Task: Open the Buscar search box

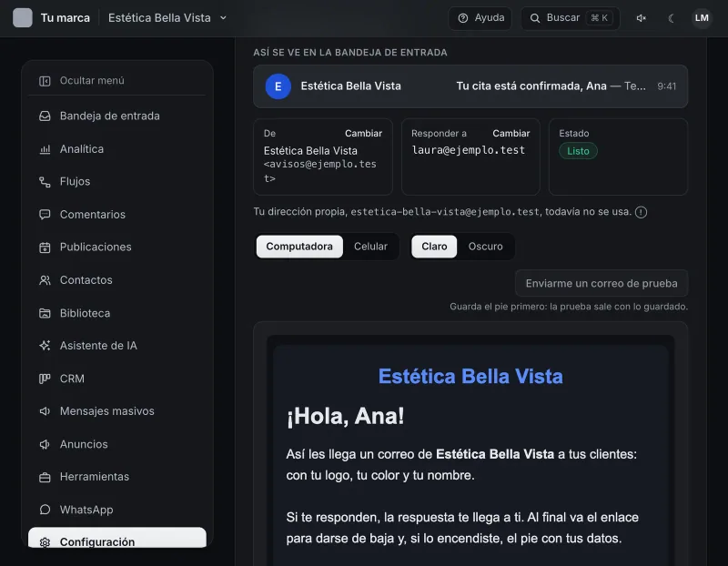Action: pyautogui.click(x=571, y=18)
